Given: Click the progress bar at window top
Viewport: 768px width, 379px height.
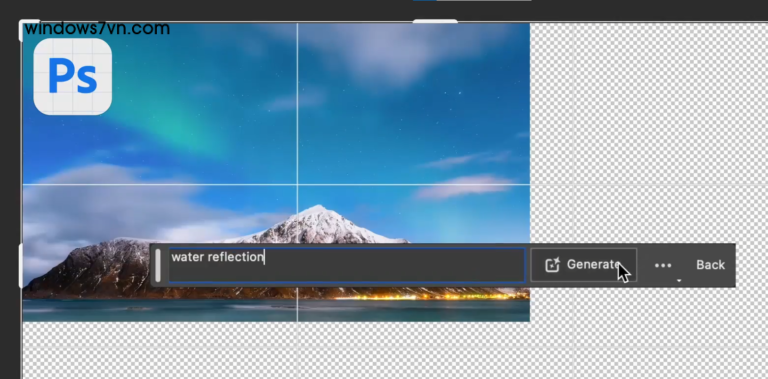Looking at the screenshot, I should [x=472, y=0].
